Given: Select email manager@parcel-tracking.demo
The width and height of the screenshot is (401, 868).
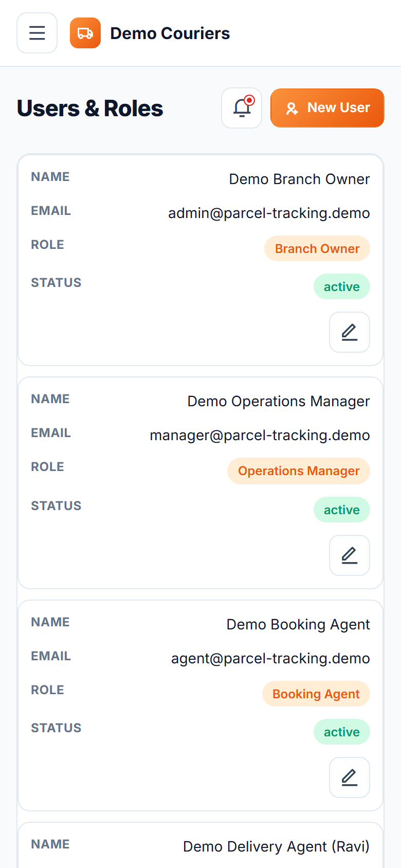Looking at the screenshot, I should click(x=260, y=435).
